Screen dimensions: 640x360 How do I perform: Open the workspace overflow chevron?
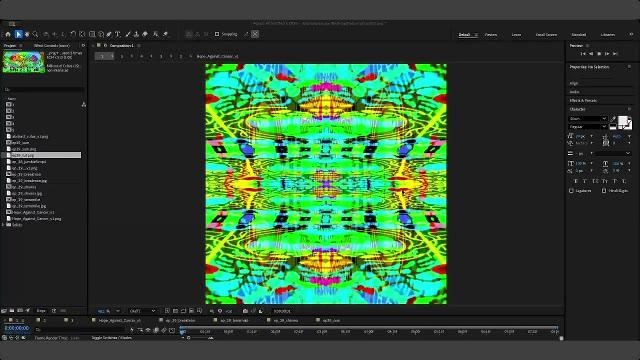(631, 35)
